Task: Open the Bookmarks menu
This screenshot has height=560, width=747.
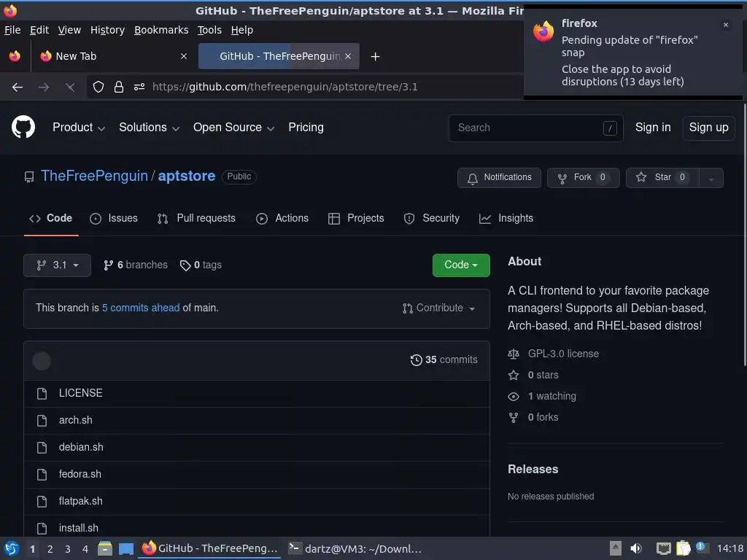Action: point(161,30)
